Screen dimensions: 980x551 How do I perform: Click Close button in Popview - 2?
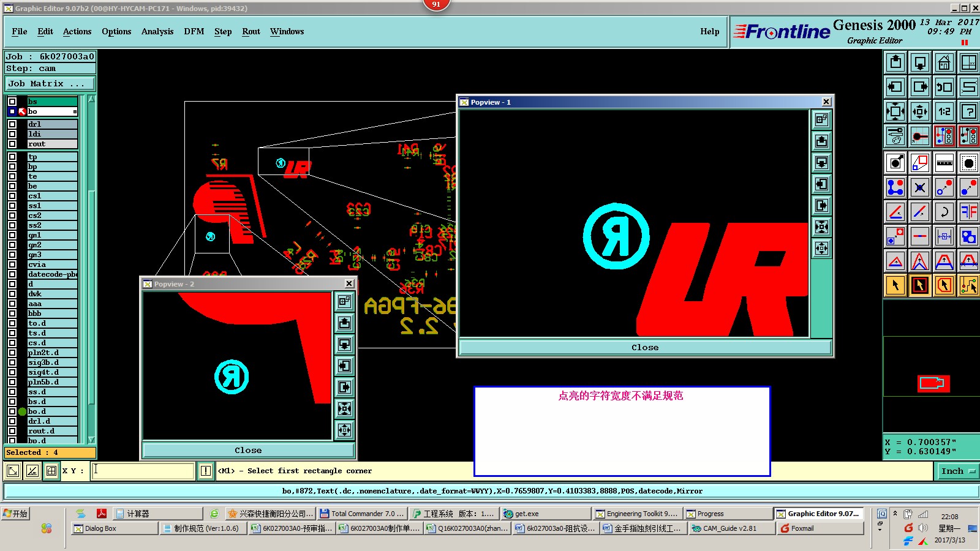click(x=248, y=450)
